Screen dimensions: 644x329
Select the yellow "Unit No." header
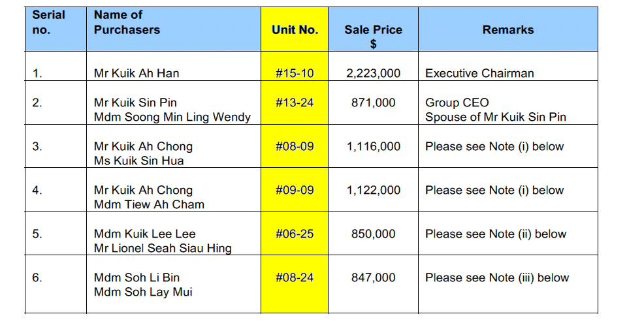click(x=295, y=30)
